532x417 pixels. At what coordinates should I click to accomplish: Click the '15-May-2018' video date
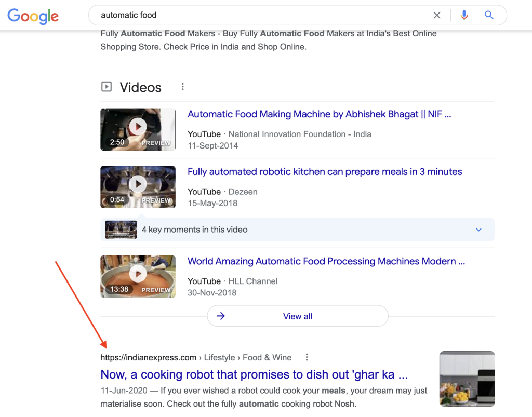click(x=212, y=204)
